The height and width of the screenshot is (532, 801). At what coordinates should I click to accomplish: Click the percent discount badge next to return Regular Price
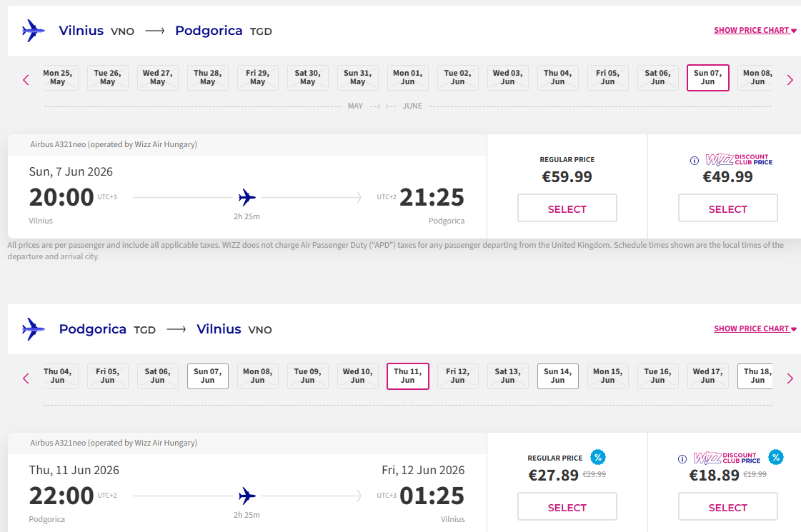click(x=598, y=457)
